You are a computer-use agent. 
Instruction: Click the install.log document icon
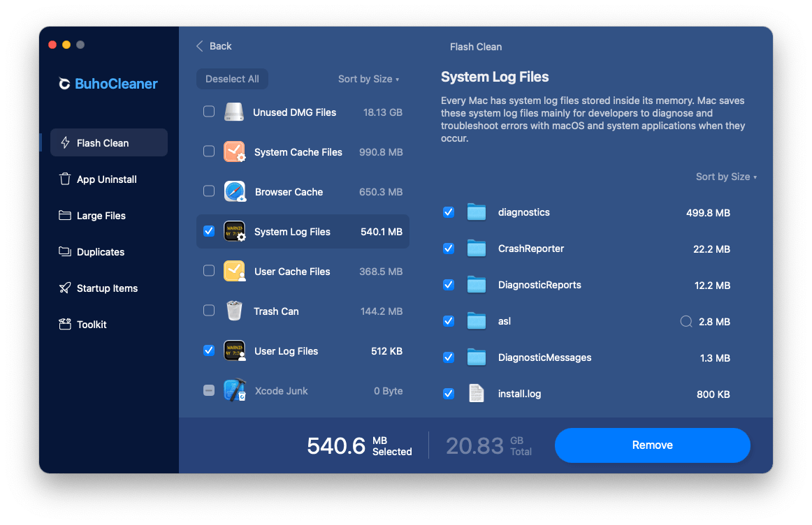(x=477, y=393)
